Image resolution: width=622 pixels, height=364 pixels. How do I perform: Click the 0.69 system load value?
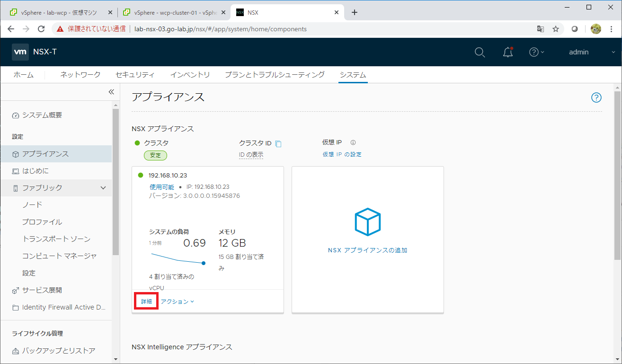[195, 243]
